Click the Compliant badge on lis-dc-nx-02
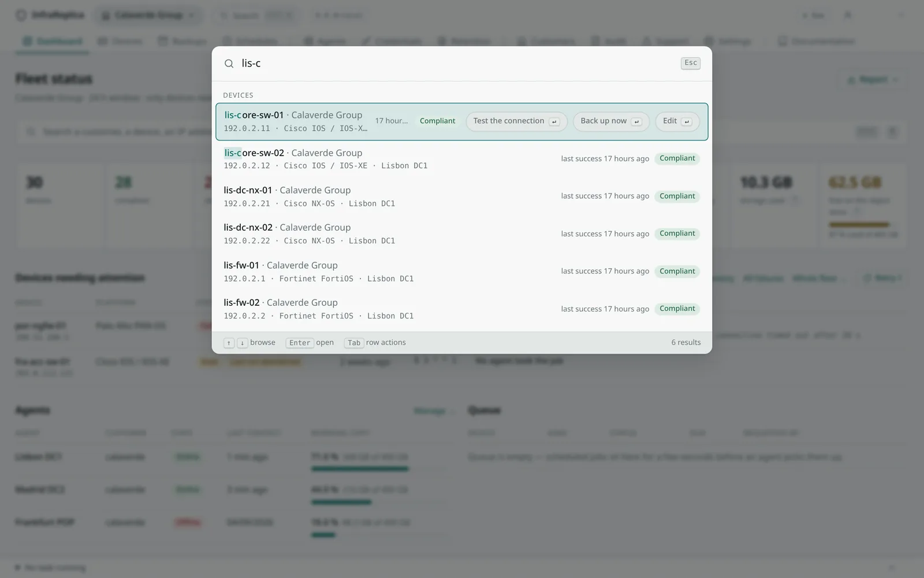 [677, 234]
